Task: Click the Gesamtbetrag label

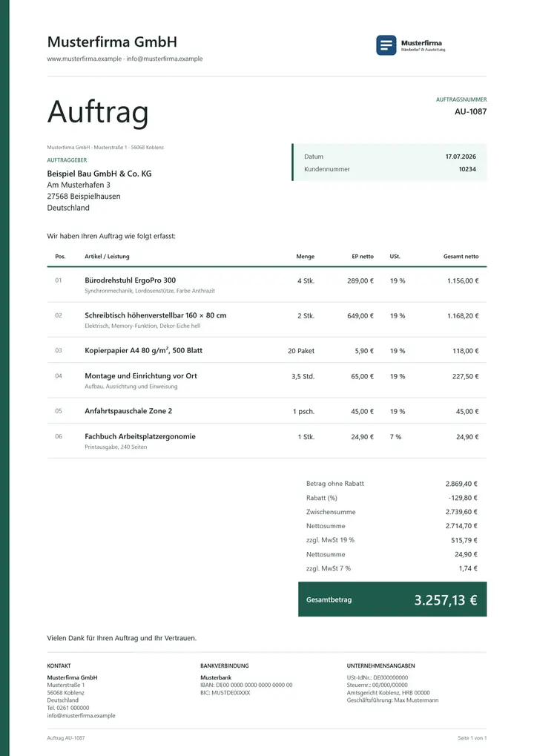Action: (x=329, y=599)
